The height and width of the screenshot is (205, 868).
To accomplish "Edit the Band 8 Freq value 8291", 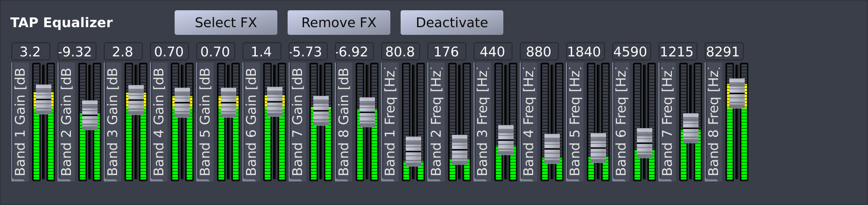I will tap(724, 52).
